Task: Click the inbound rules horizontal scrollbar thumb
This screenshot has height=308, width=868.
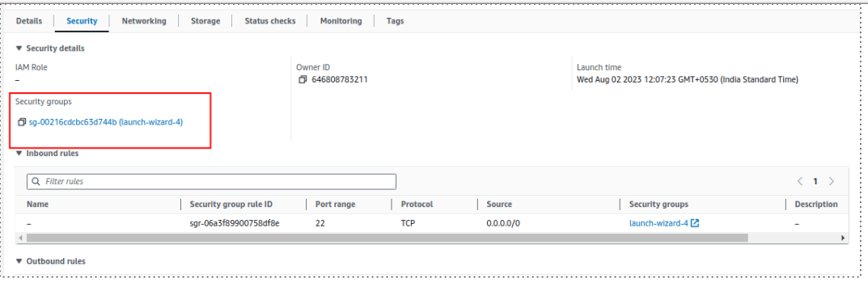Action: [387, 238]
